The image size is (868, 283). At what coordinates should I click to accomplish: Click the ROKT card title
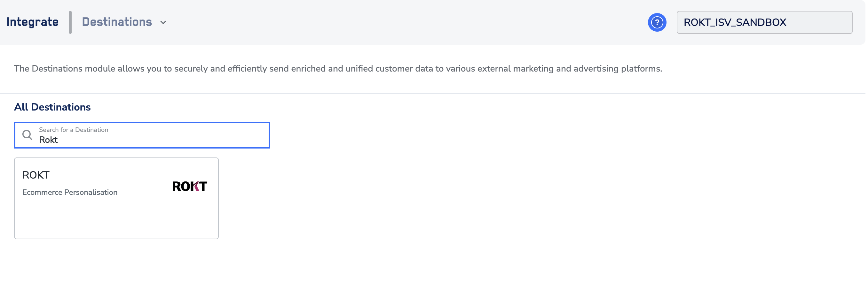(36, 175)
